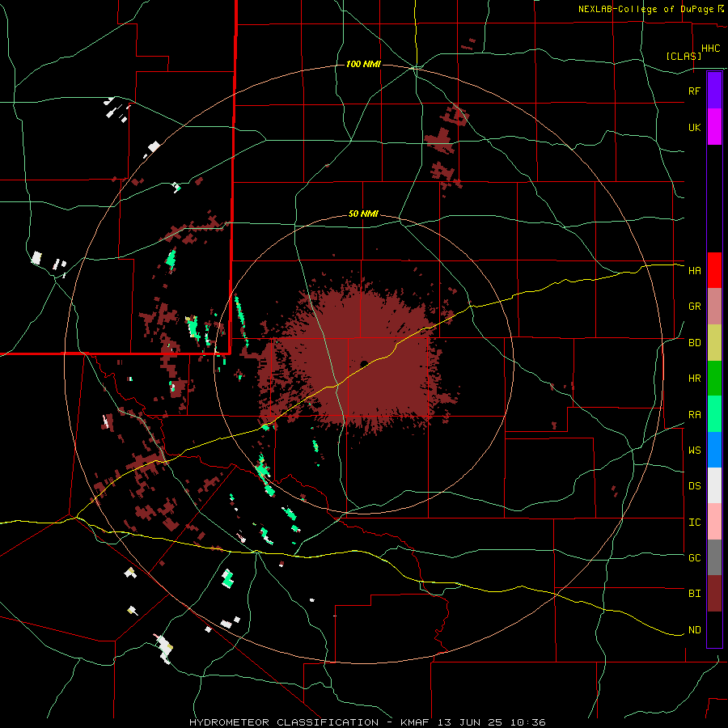Viewport: 728px width, 728px height.
Task: Click the IC legend label
Action: [x=695, y=523]
